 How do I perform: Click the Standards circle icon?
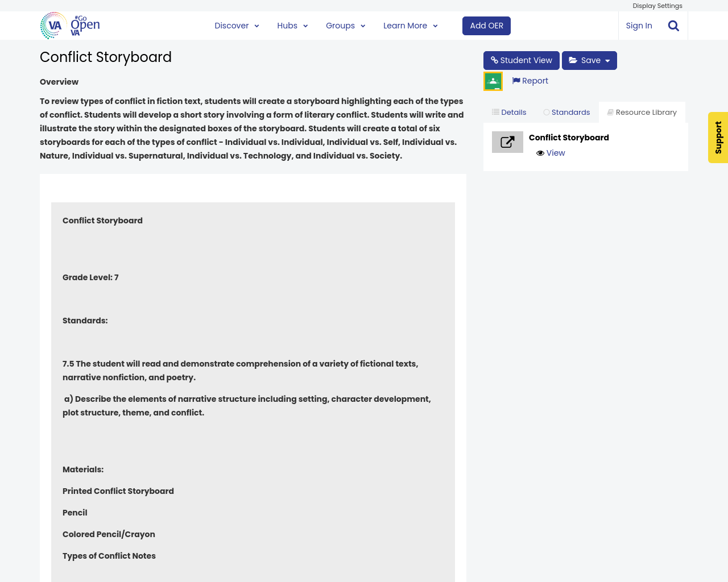coord(547,112)
